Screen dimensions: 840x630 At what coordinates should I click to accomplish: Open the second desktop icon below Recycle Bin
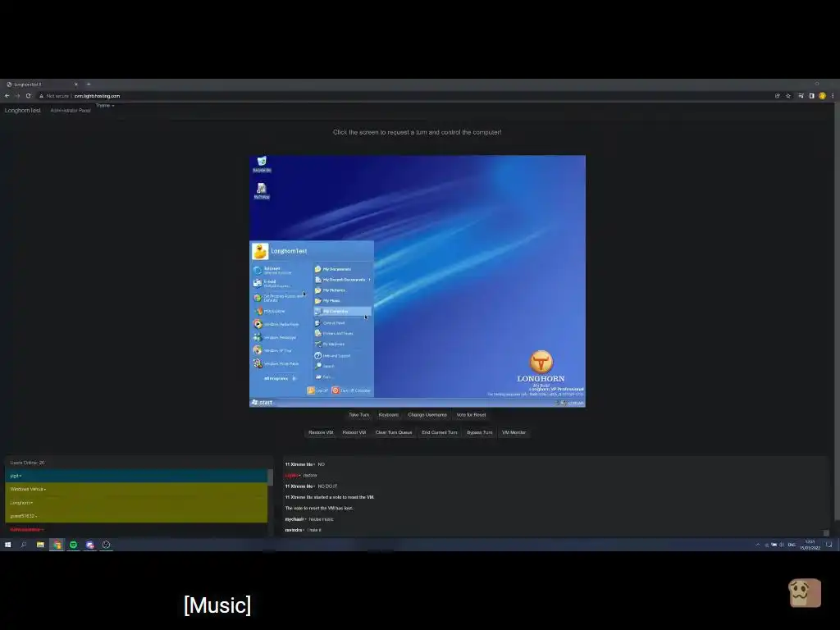[262, 190]
